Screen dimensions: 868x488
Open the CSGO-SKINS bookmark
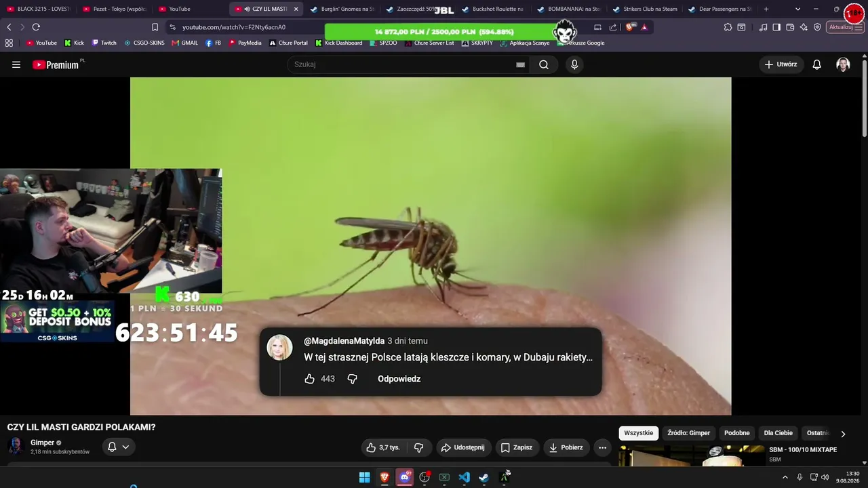pyautogui.click(x=144, y=43)
